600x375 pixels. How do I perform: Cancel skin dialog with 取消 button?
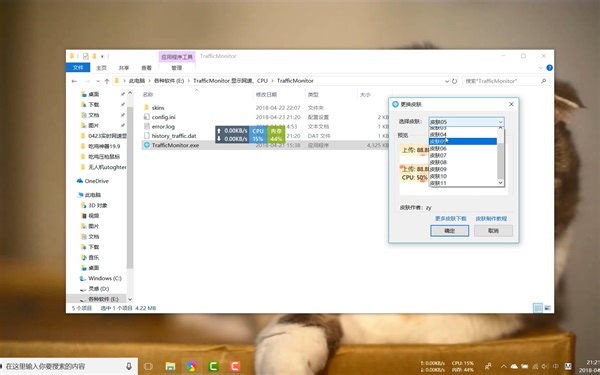click(493, 231)
